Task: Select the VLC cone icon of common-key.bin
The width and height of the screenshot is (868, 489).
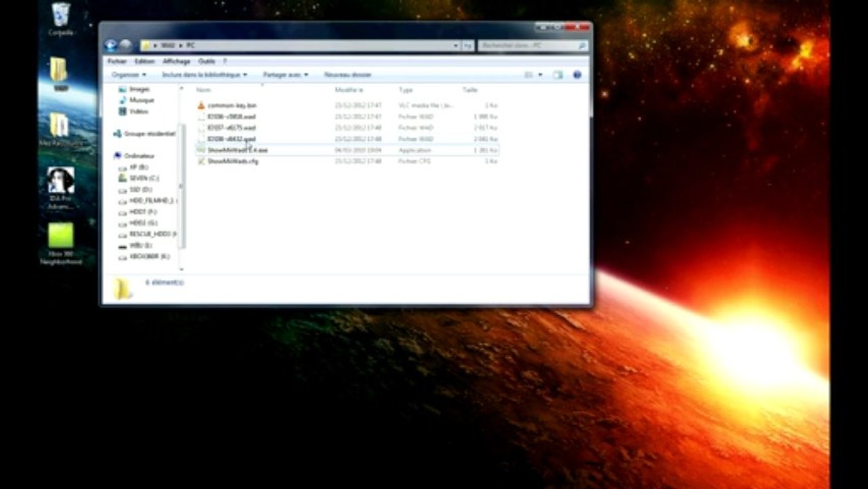Action: tap(201, 105)
